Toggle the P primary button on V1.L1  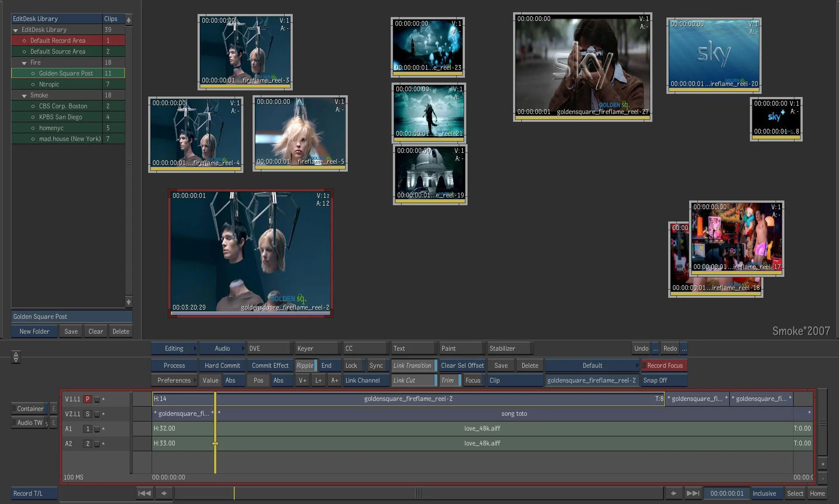coord(87,399)
